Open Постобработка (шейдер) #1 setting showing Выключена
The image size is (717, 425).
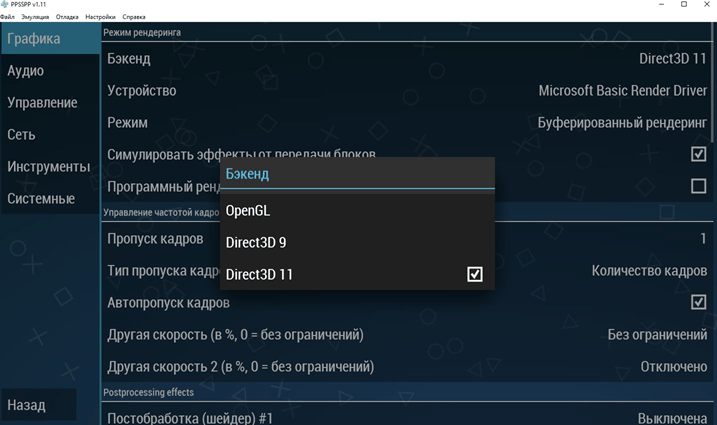[x=406, y=415]
